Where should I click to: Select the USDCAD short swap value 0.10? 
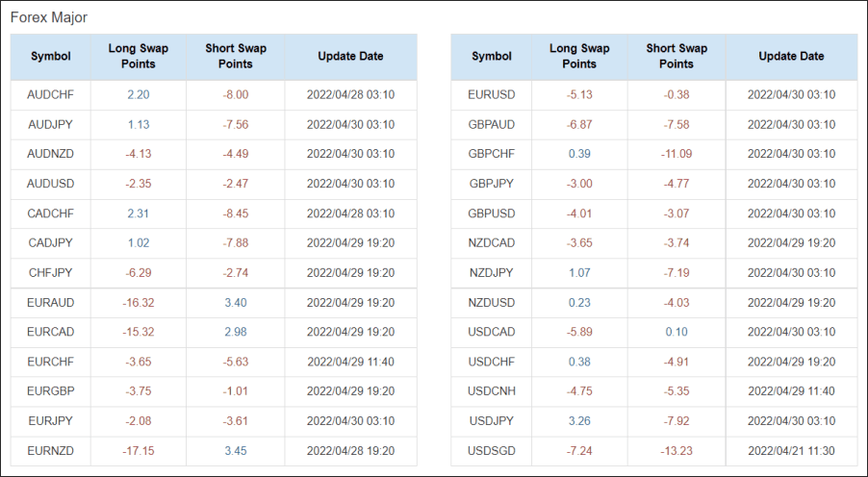pyautogui.click(x=676, y=332)
